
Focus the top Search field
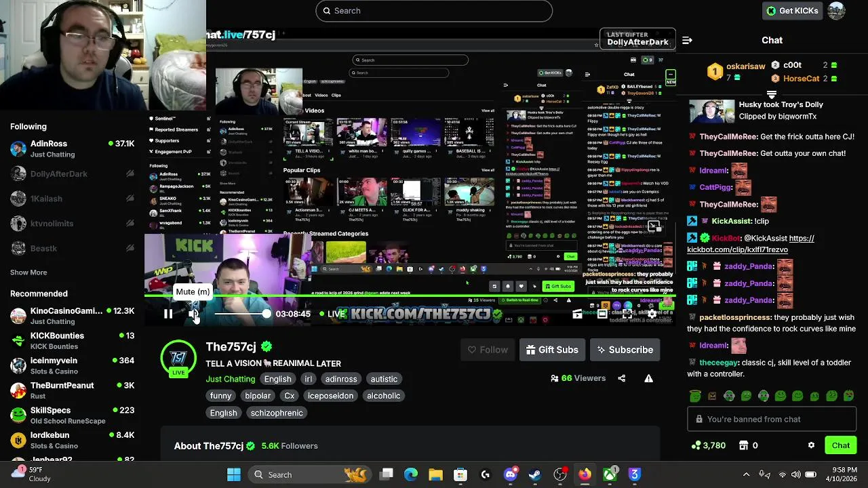point(434,11)
